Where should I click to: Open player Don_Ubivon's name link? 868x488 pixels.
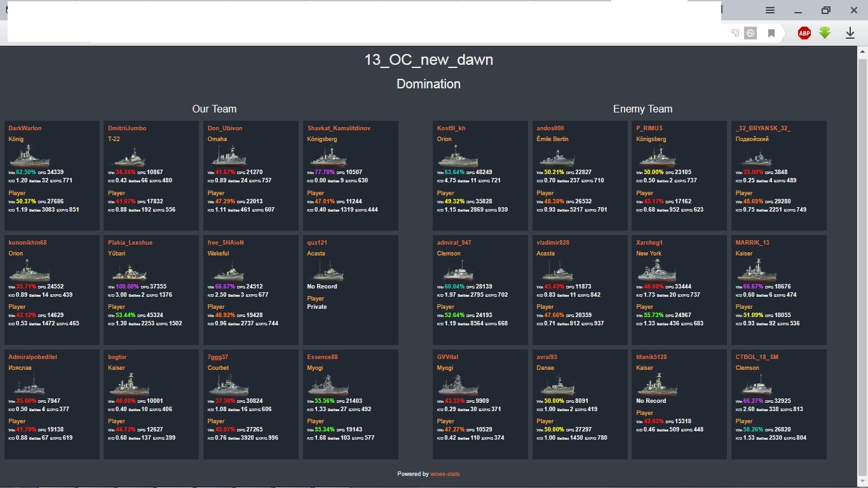(x=225, y=128)
